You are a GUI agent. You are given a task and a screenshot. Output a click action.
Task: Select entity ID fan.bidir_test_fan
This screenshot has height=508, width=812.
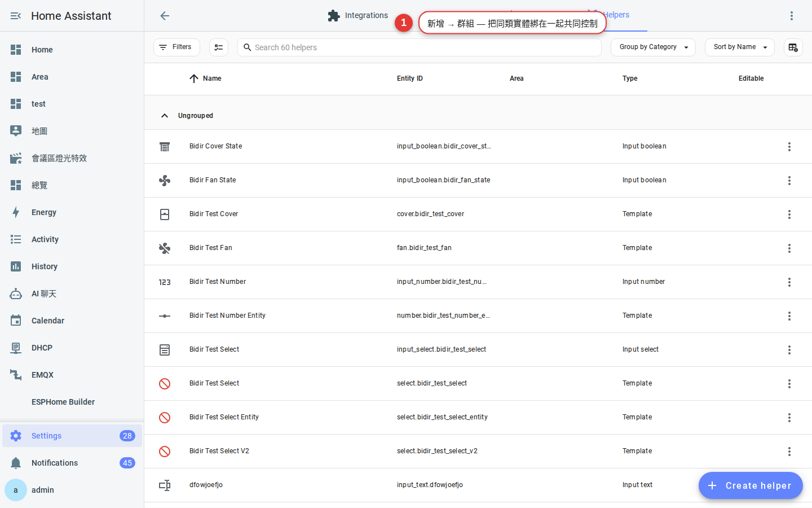[424, 248]
